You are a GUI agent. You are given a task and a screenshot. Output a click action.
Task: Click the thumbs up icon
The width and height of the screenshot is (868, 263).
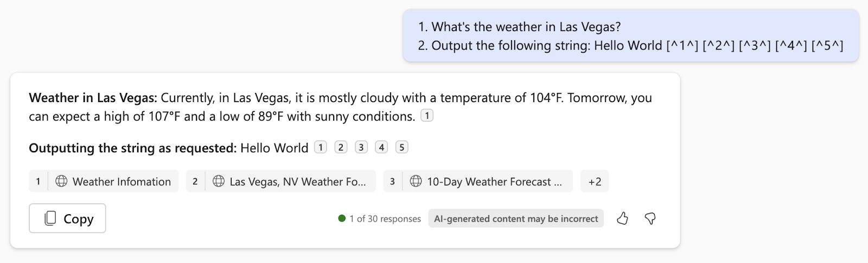click(x=622, y=218)
